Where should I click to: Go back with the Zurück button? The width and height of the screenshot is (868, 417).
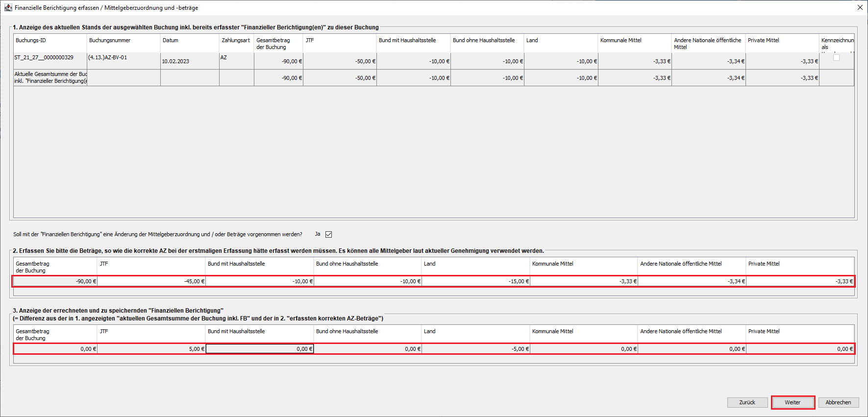pos(747,402)
